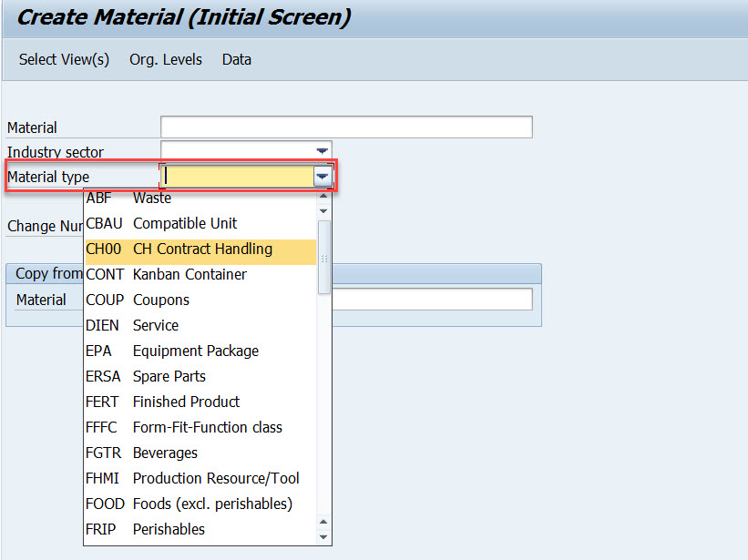Choose DIEN Service material type
The image size is (748, 560).
click(200, 325)
